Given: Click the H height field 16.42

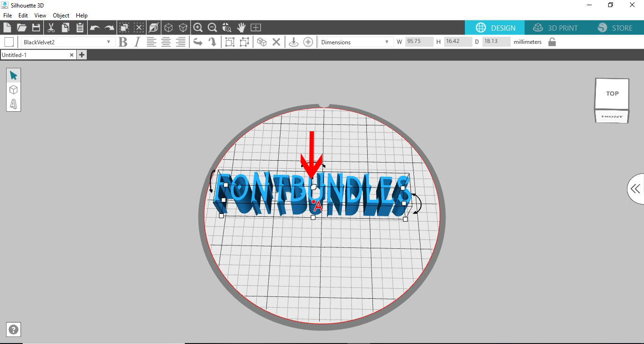Looking at the screenshot, I should click(458, 41).
